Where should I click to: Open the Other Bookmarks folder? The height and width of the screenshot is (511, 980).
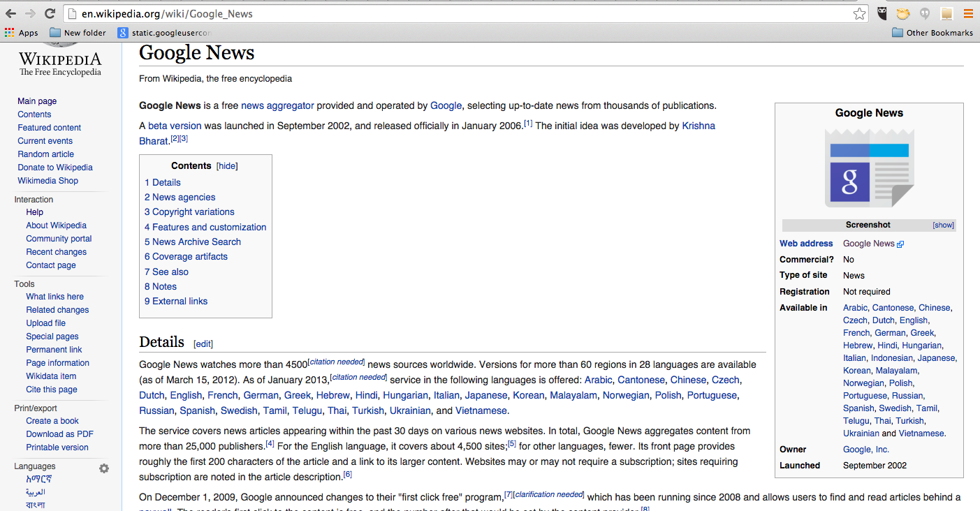click(933, 33)
